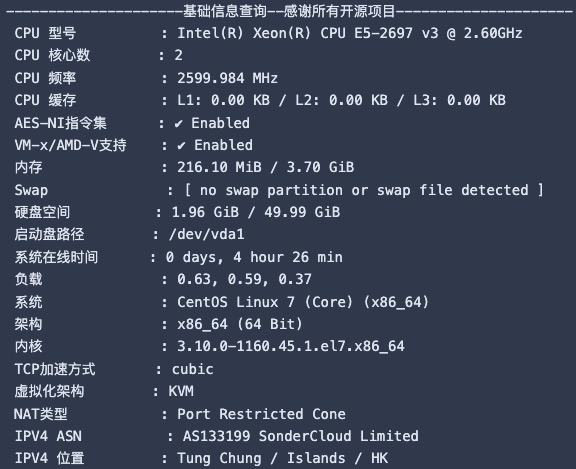Click the disk space 1.96 GiB value
Screen dimensions: 576x469
[x=205, y=212]
